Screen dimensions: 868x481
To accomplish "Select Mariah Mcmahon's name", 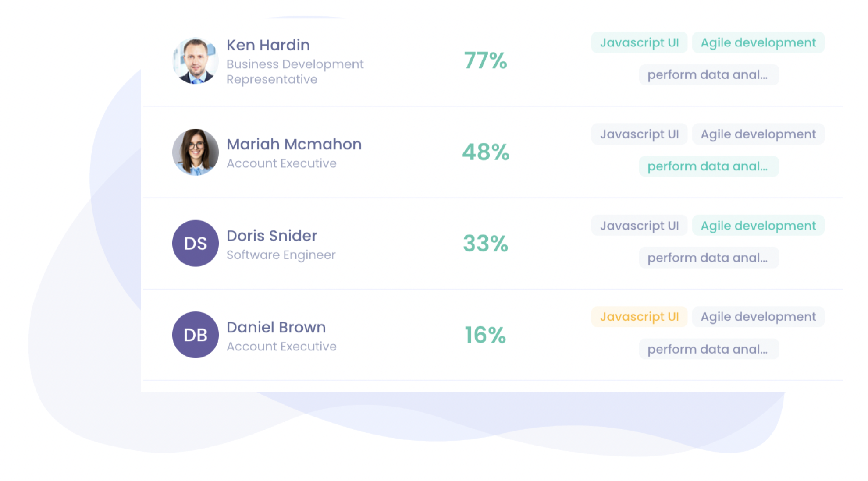I will point(294,144).
